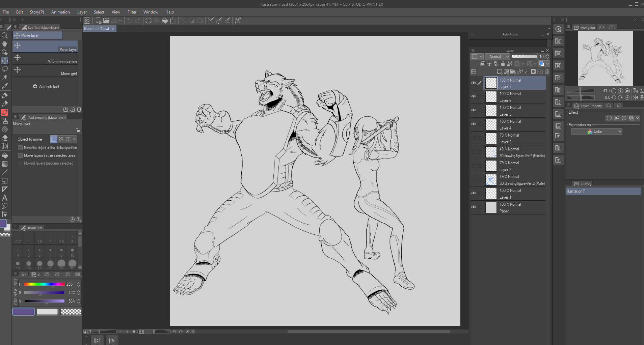Viewport: 644px width, 345px height.
Task: Select 'Move tone pattern' sub tool
Action: (45, 59)
